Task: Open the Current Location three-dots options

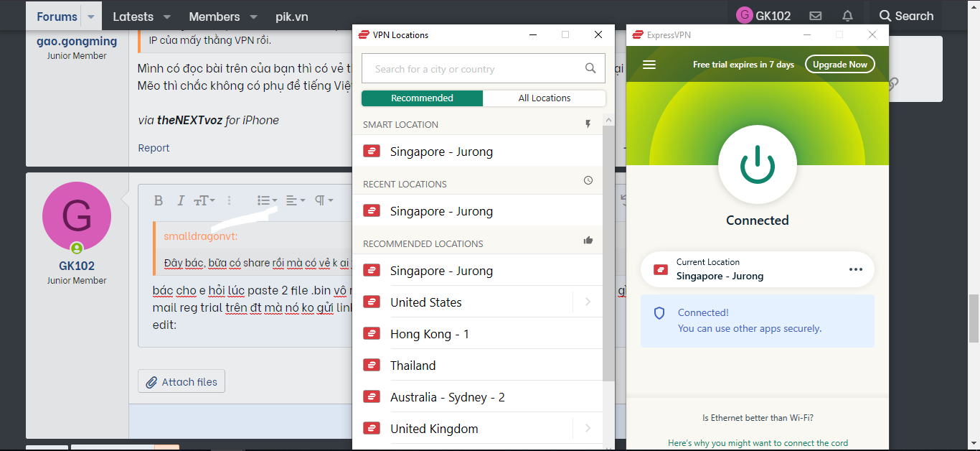Action: pos(855,269)
